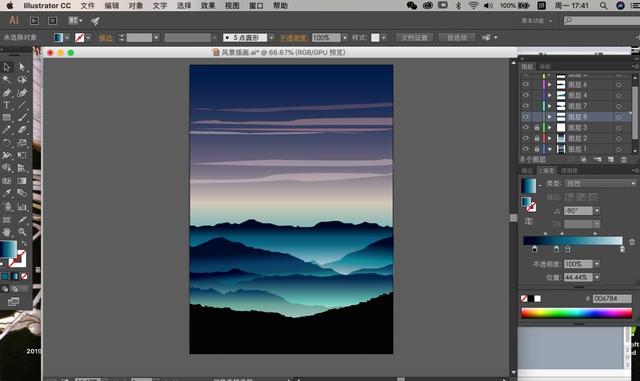Expand layer 图层 8 disclosure triangle

550,117
